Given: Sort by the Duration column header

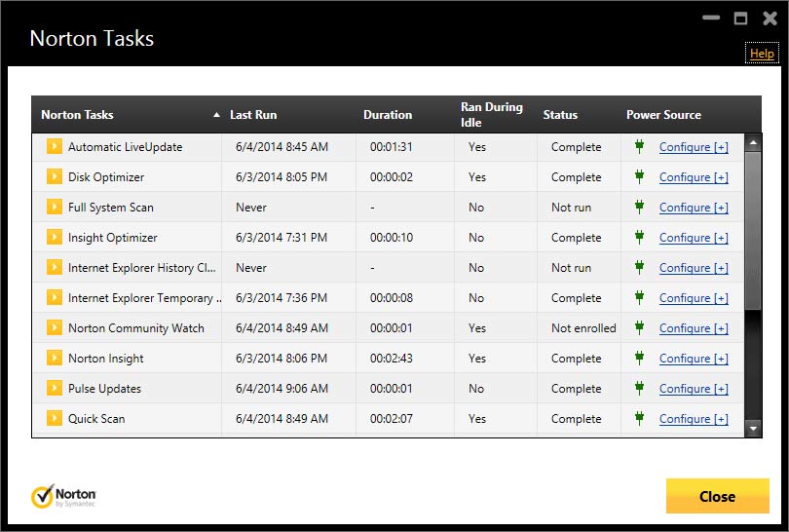Looking at the screenshot, I should click(x=388, y=115).
